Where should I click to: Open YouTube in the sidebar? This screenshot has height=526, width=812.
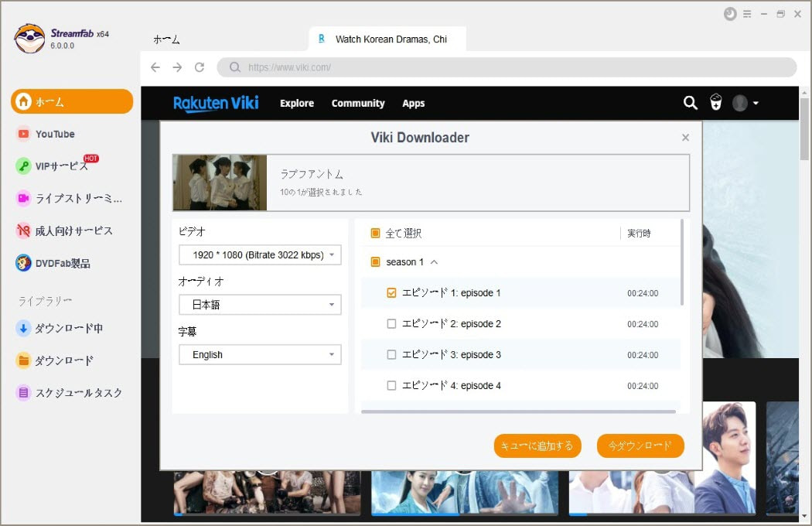coord(55,134)
